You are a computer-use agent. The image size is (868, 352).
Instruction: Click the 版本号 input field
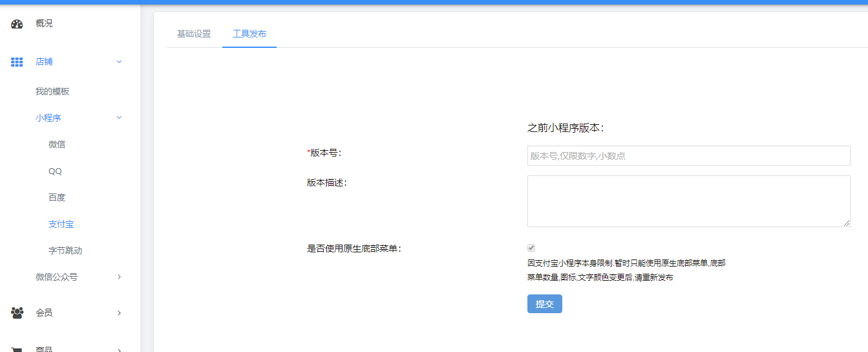pyautogui.click(x=688, y=156)
